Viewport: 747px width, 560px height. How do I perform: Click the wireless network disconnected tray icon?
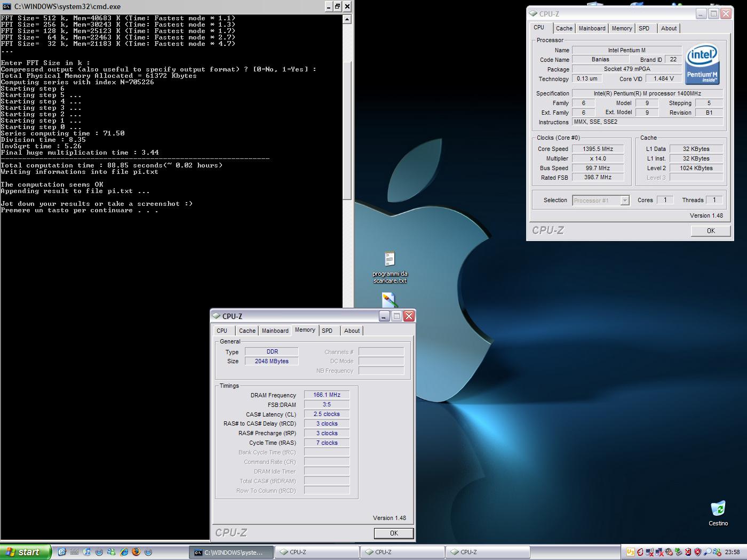click(649, 552)
